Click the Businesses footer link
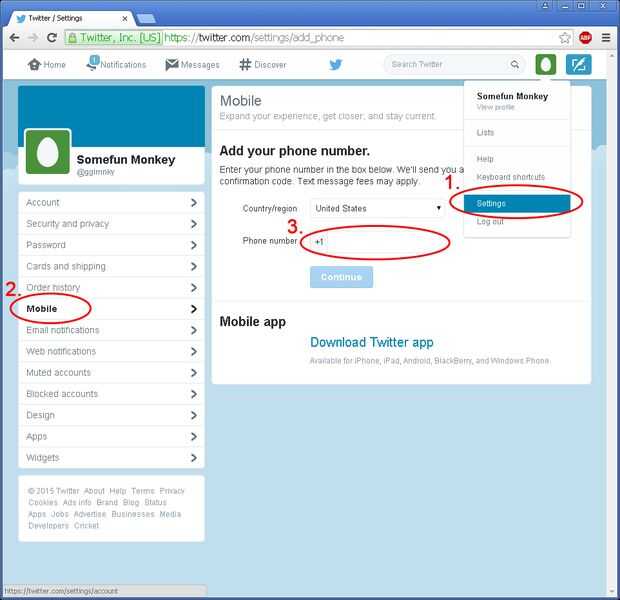The image size is (620, 600). coord(132,514)
